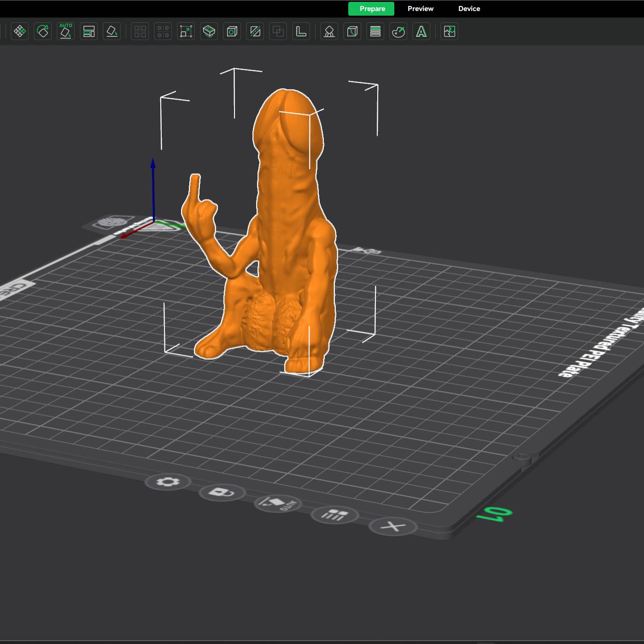Select the Color painting palette tool
Image resolution: width=644 pixels, height=644 pixels.
coord(398,31)
